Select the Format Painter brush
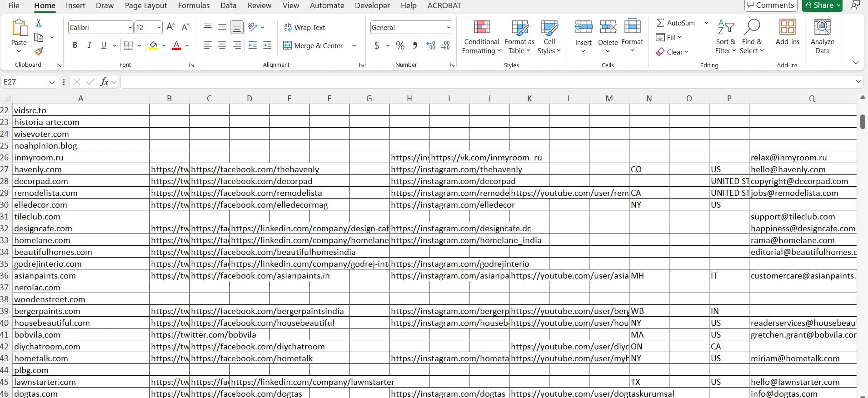868x398 pixels. tap(39, 51)
